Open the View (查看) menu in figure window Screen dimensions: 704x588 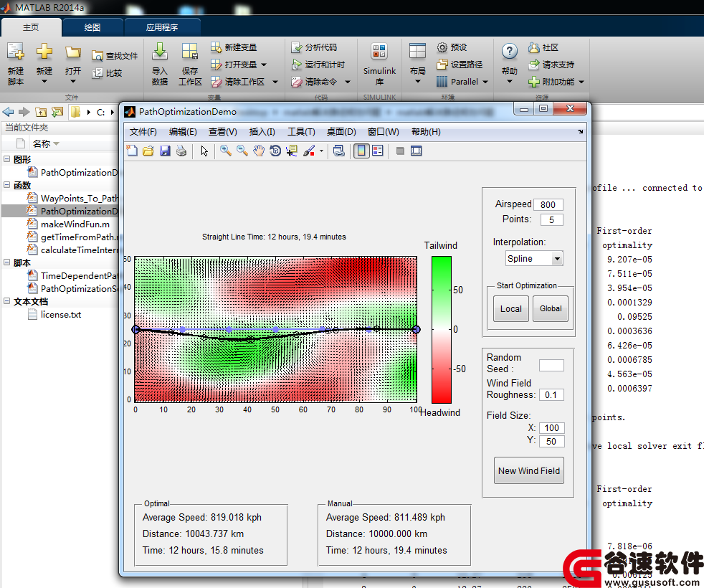(x=223, y=132)
